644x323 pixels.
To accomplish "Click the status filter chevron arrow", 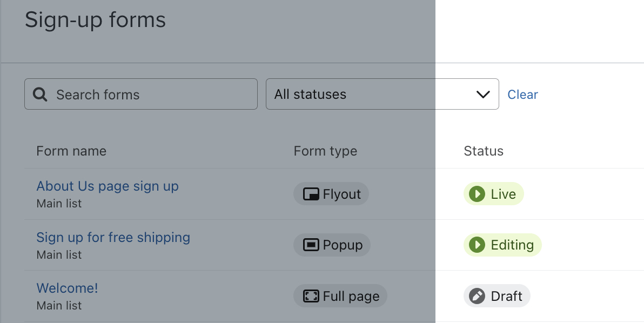I will (482, 95).
